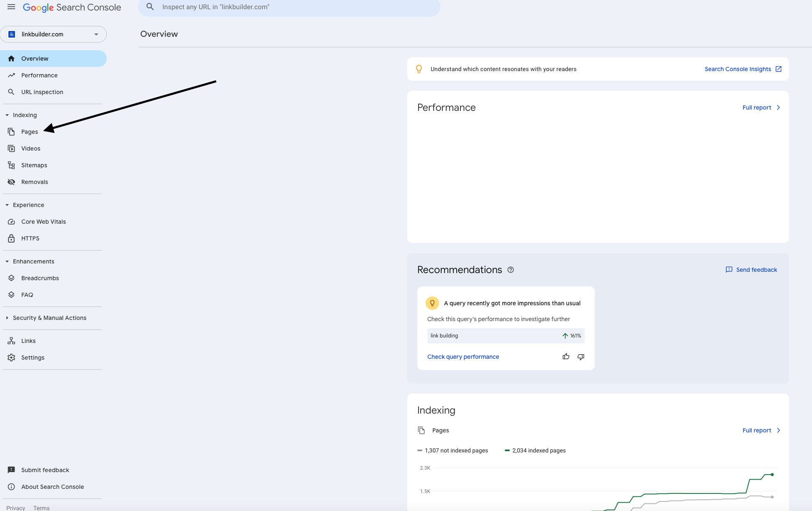Click the Settings gear icon
Image resolution: width=812 pixels, height=511 pixels.
[x=11, y=358]
